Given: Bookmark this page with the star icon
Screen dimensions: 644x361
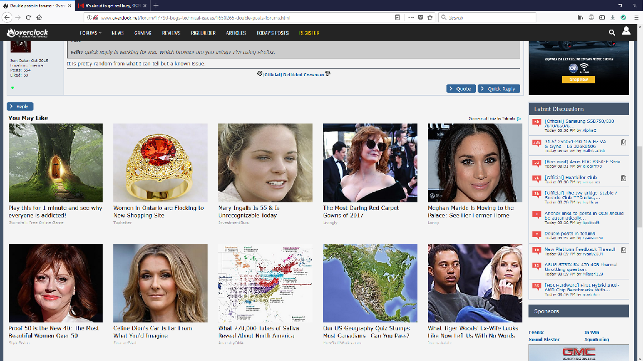Looking at the screenshot, I should coord(430,17).
